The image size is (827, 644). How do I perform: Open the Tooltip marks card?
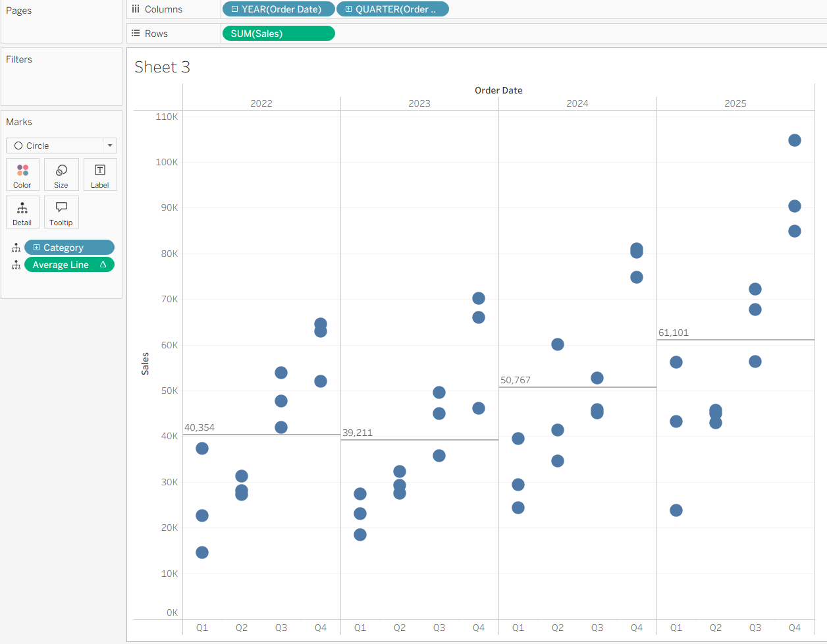pos(61,212)
